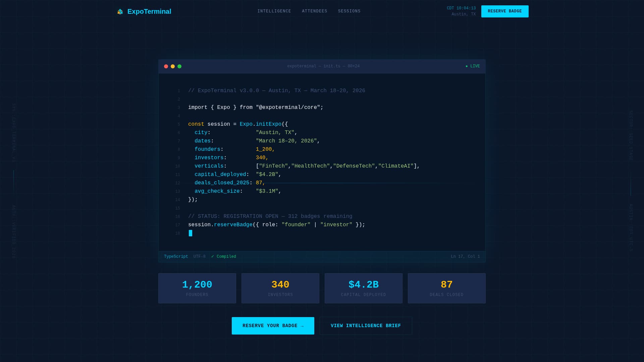The image size is (644, 362).
Task: Click the ExpoTerminal logo icon
Action: tap(120, 12)
